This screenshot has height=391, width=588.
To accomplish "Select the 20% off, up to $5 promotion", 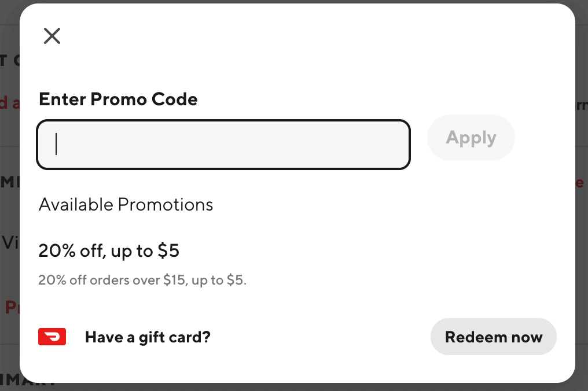I will point(109,251).
